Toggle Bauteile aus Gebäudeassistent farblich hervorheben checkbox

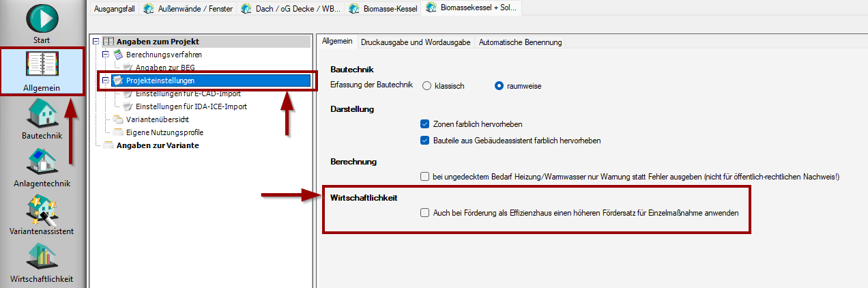[425, 141]
